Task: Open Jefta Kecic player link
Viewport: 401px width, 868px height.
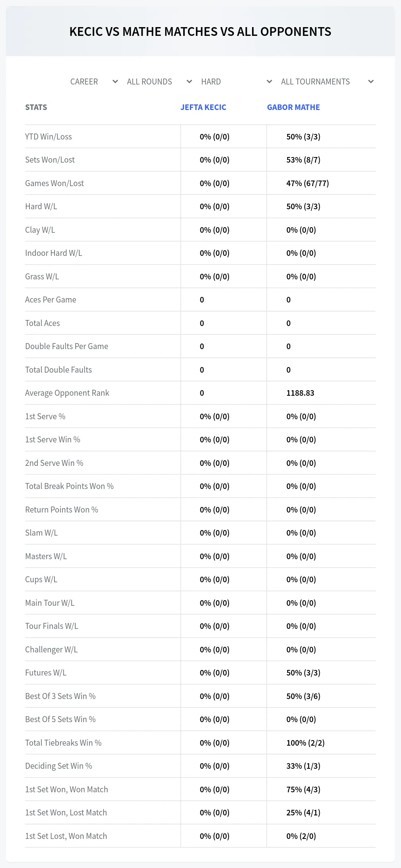Action: click(x=203, y=107)
